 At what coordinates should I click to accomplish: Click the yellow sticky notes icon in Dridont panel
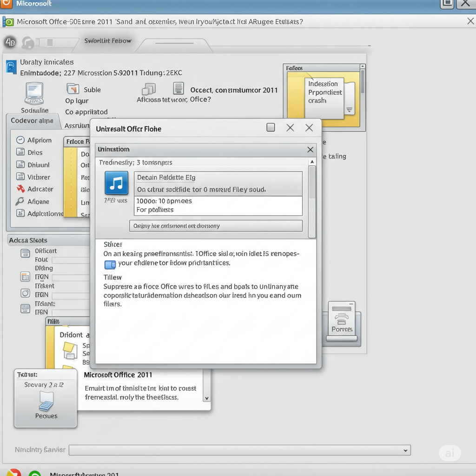[x=70, y=350]
